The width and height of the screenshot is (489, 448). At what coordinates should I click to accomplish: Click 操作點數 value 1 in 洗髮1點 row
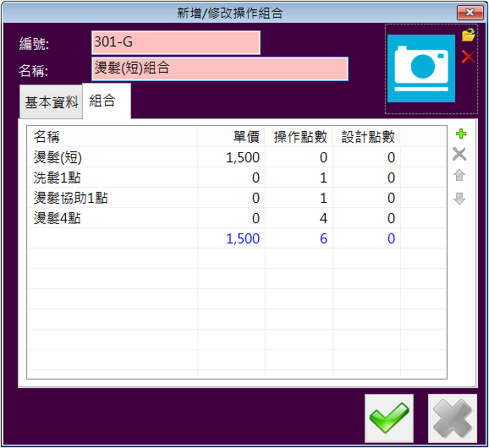click(323, 178)
